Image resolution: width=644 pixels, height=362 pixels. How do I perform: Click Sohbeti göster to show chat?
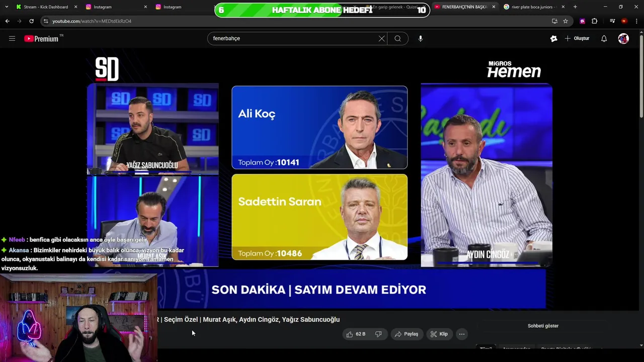[543, 326]
